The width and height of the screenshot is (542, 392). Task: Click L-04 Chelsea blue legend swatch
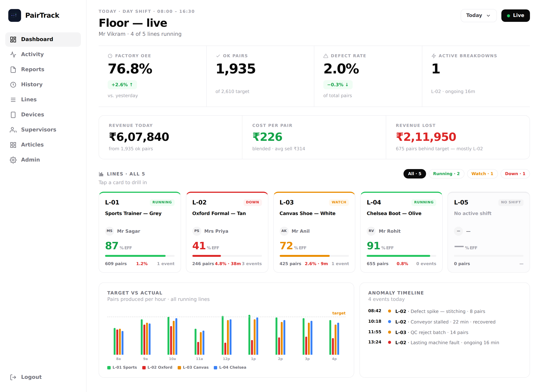215,368
